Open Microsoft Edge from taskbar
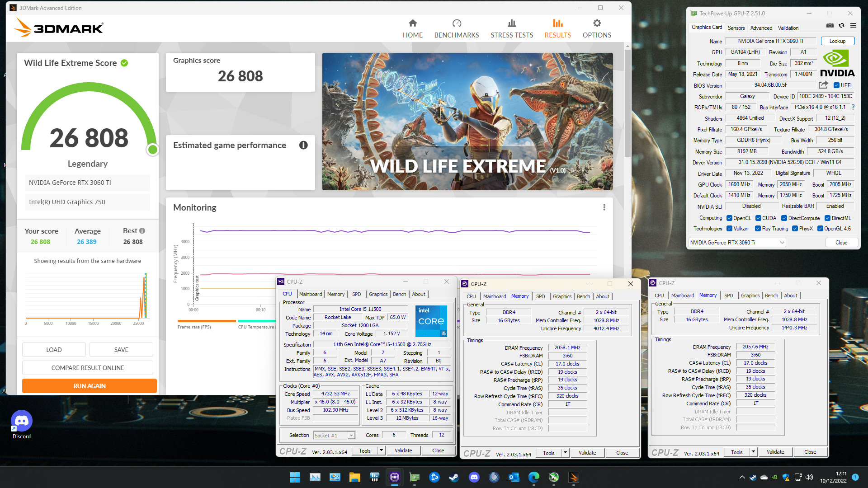The width and height of the screenshot is (868, 488). click(x=533, y=477)
